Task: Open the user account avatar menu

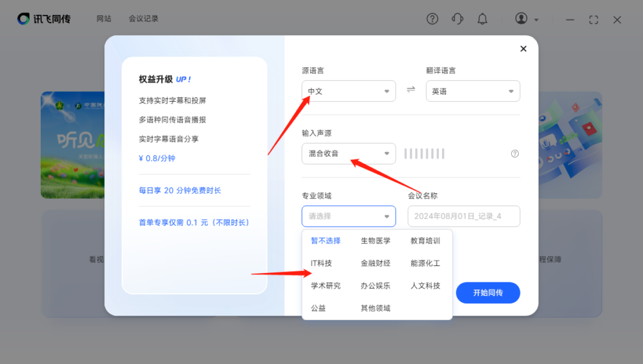Action: coord(526,19)
